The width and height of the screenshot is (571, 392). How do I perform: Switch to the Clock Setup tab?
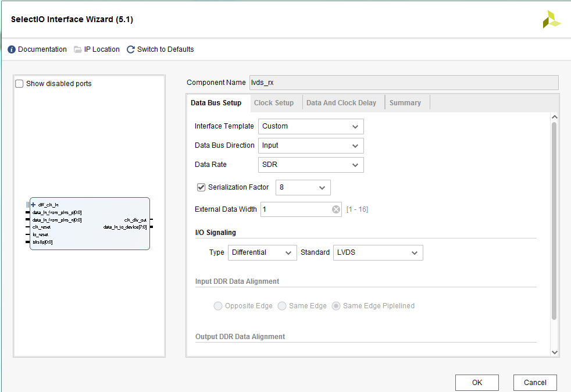274,103
